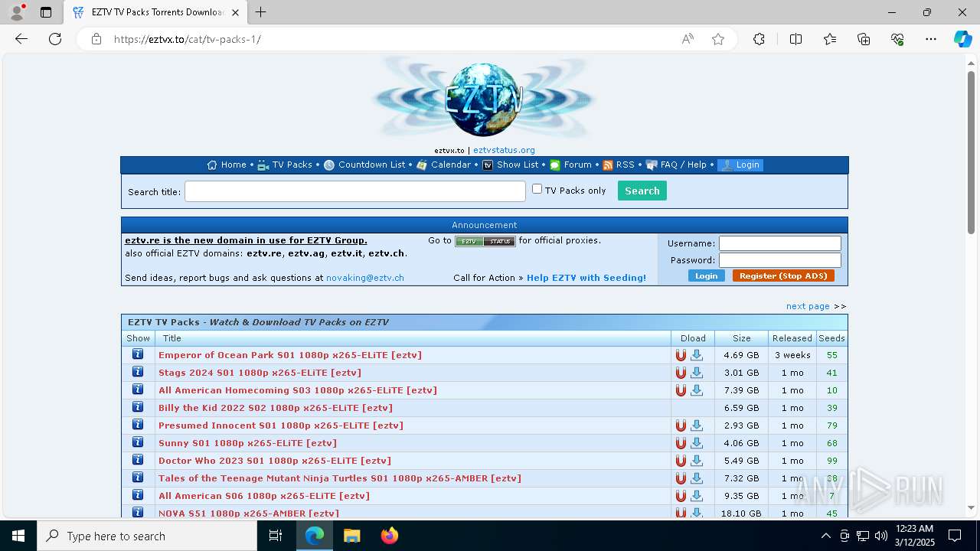Open show info icon for Stags 2024
980x551 pixels.
[x=138, y=372]
